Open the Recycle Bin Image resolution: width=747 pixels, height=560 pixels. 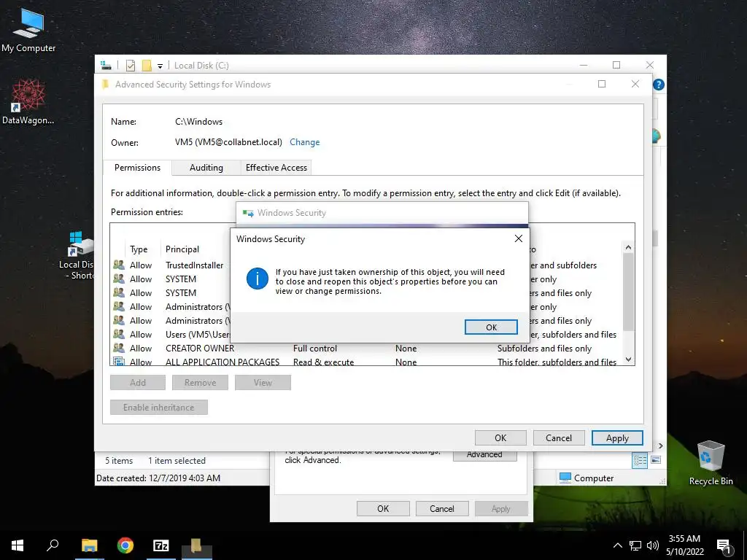(x=711, y=463)
